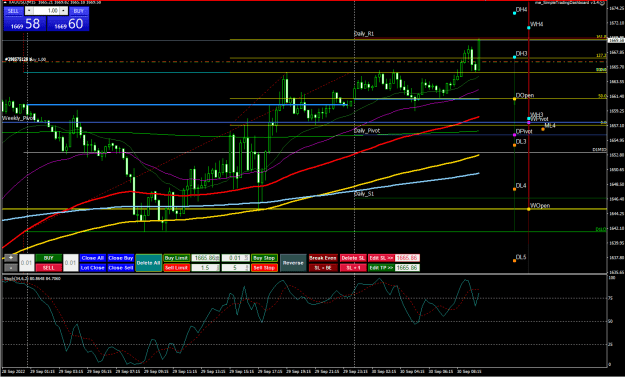Select the DPivot magenta marker
The height and width of the screenshot is (377, 625).
[515, 135]
